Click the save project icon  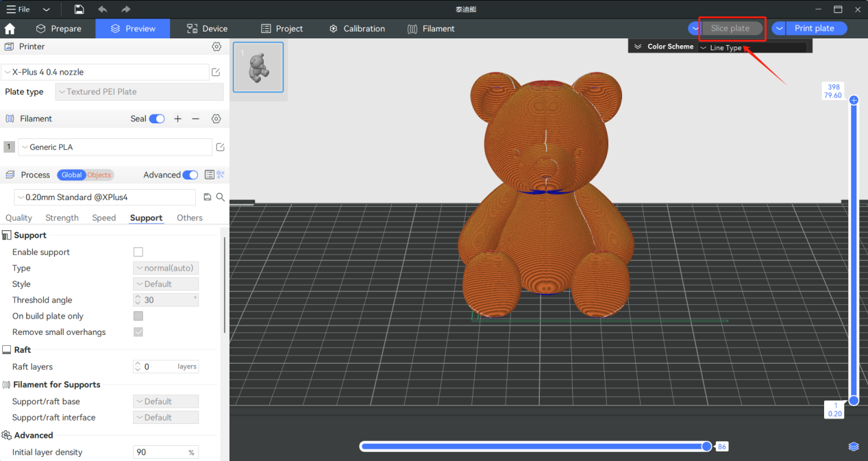tap(79, 10)
